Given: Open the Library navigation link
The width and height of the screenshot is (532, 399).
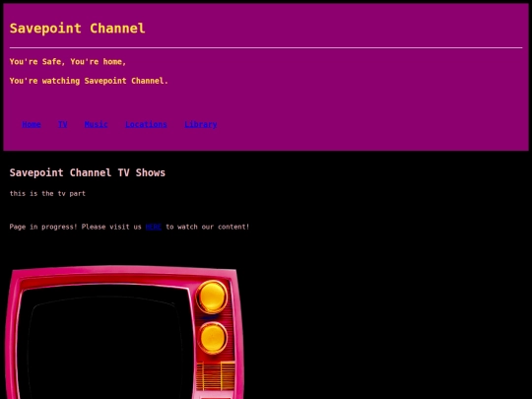Looking at the screenshot, I should pos(201,124).
